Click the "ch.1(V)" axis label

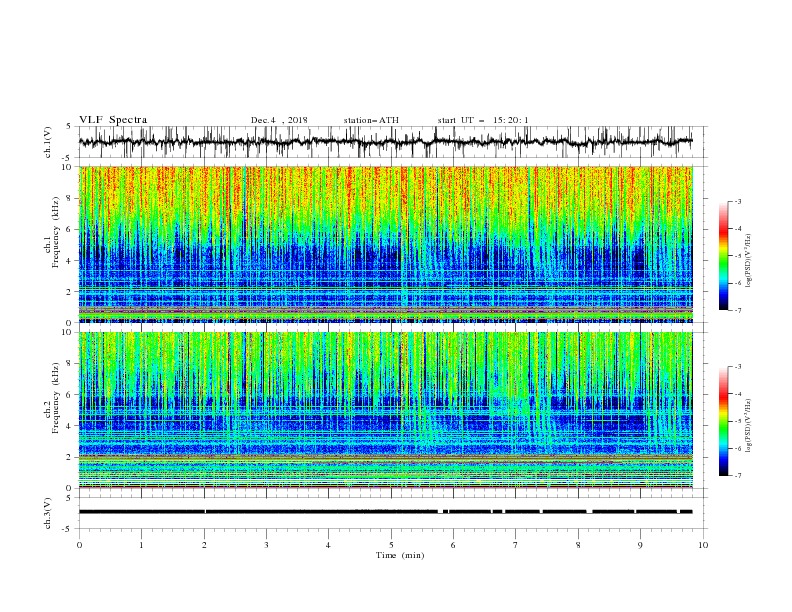coord(48,142)
